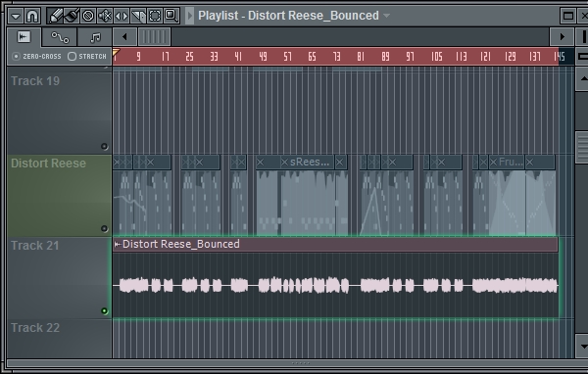Mute Track 19 using its dot
588x374 pixels.
[104, 146]
